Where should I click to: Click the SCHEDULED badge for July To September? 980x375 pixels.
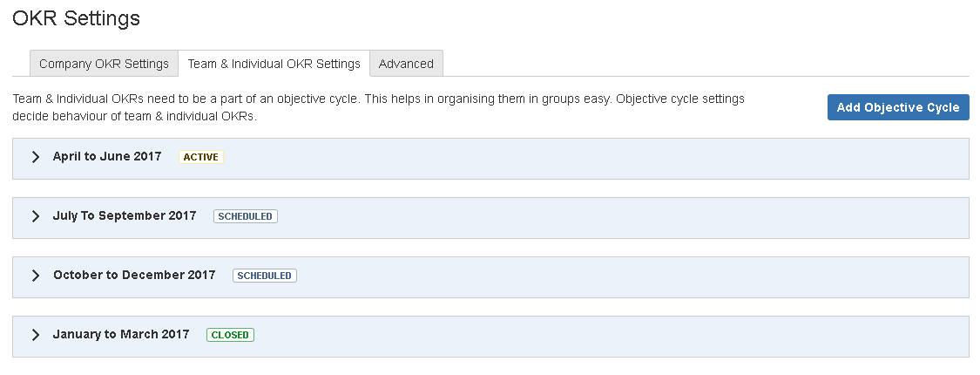[245, 216]
